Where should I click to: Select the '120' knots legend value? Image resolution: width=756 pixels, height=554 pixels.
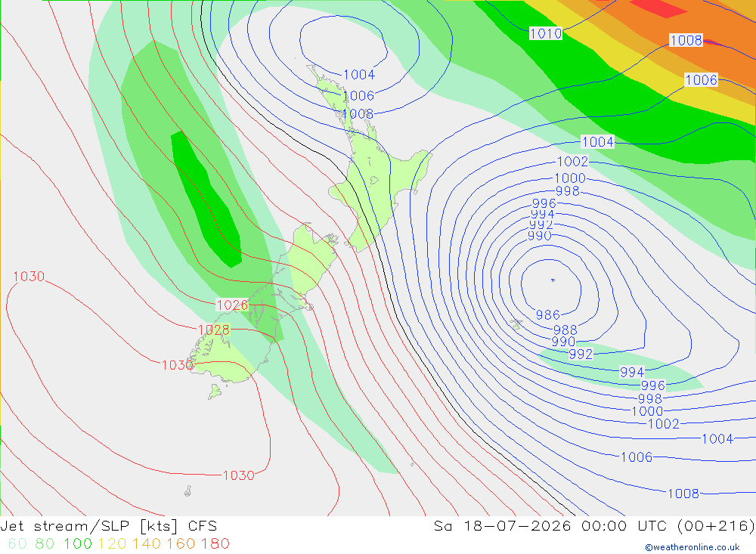[x=113, y=544]
